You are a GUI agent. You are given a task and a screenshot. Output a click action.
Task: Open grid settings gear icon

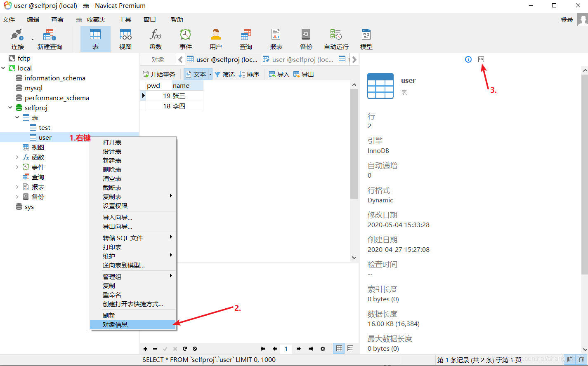tap(323, 349)
